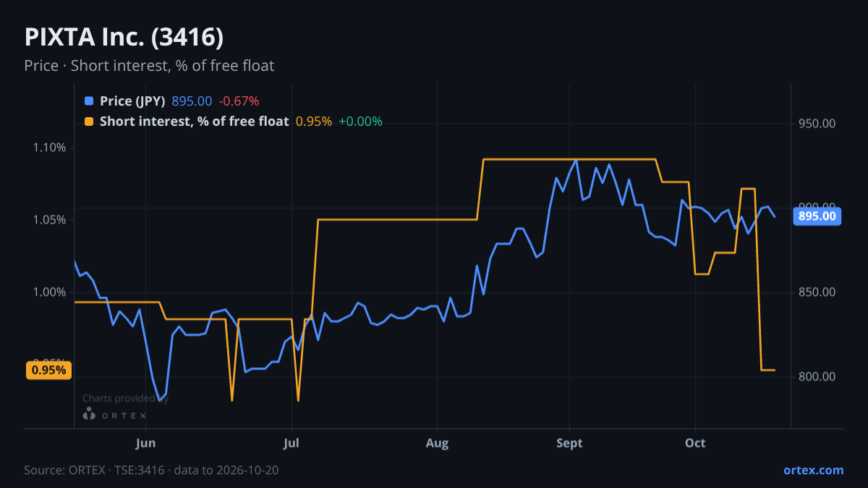
Task: Click the 1.00% left axis label
Action: 50,292
